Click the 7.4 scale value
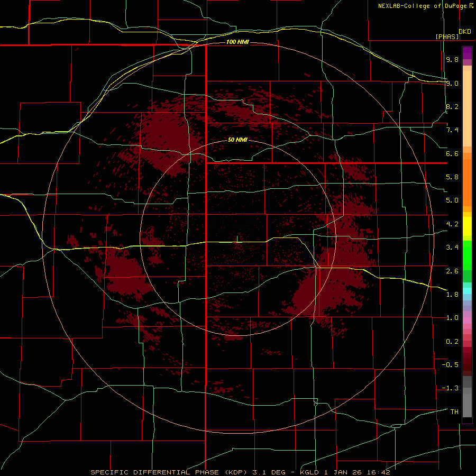Screen dimensions: 476x476 pos(452,130)
